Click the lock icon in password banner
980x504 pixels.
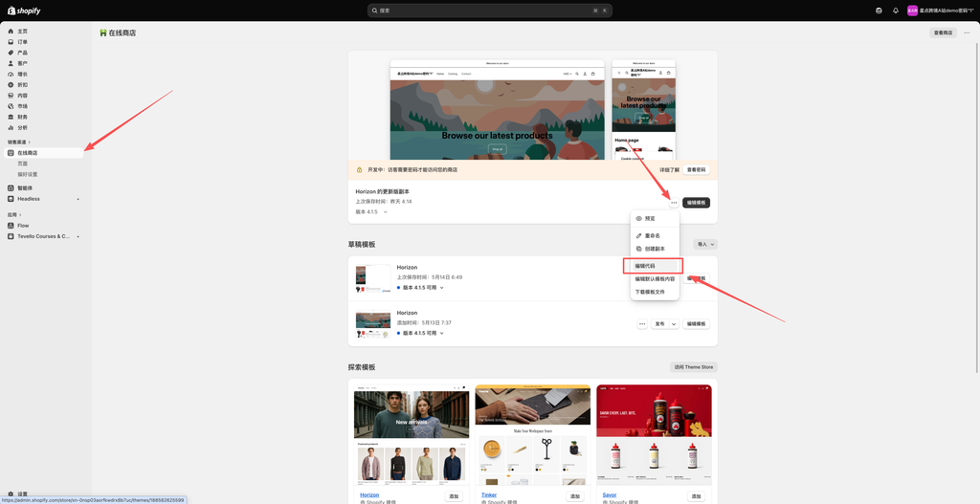click(360, 170)
